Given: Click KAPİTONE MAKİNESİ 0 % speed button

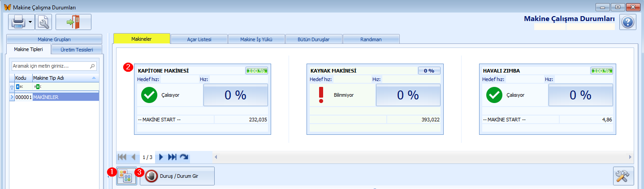Looking at the screenshot, I should point(236,95).
